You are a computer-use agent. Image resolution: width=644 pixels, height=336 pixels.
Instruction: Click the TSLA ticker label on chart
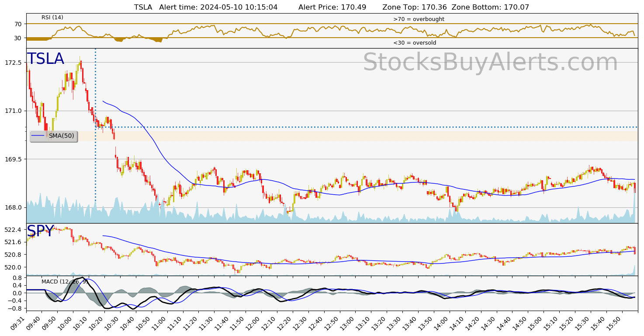45,59
